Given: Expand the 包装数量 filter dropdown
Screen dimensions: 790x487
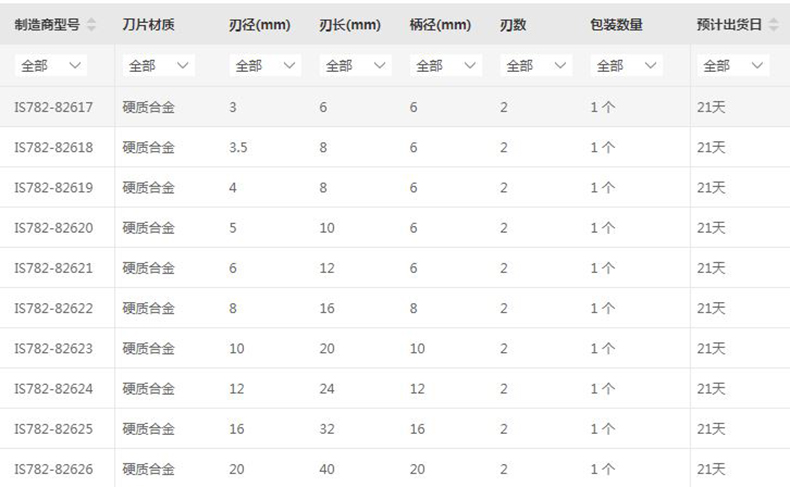Looking at the screenshot, I should (x=626, y=65).
